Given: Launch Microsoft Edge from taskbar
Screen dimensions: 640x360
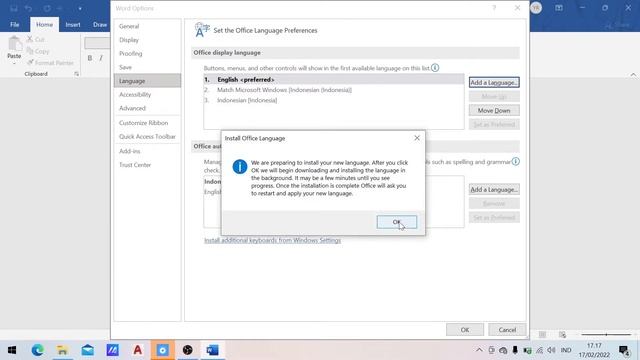Looking at the screenshot, I should [x=38, y=350].
